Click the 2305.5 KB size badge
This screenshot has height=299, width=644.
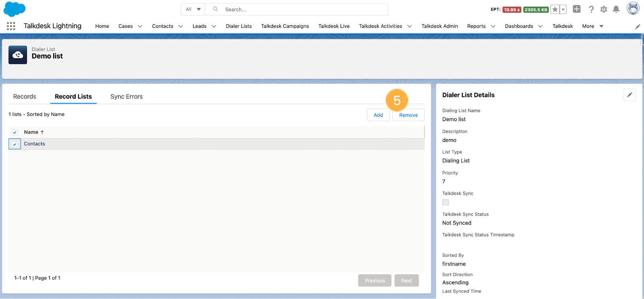click(x=536, y=10)
